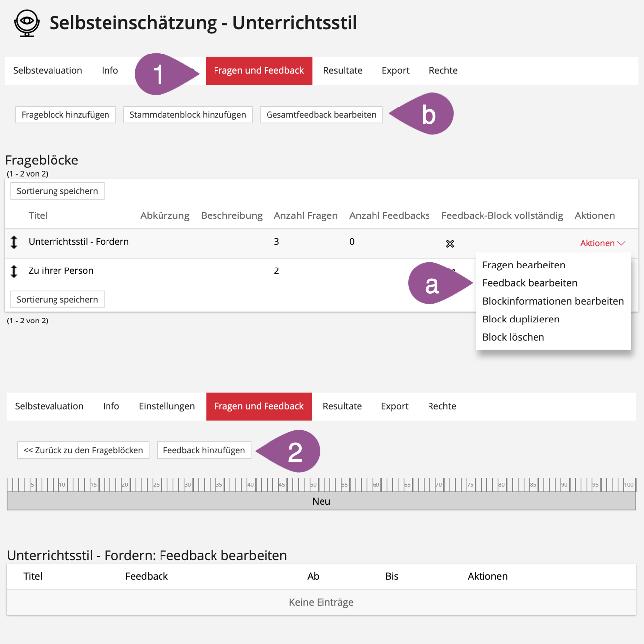Click drag handle for Zu ihrer Person row
This screenshot has width=644, height=644.
point(14,271)
